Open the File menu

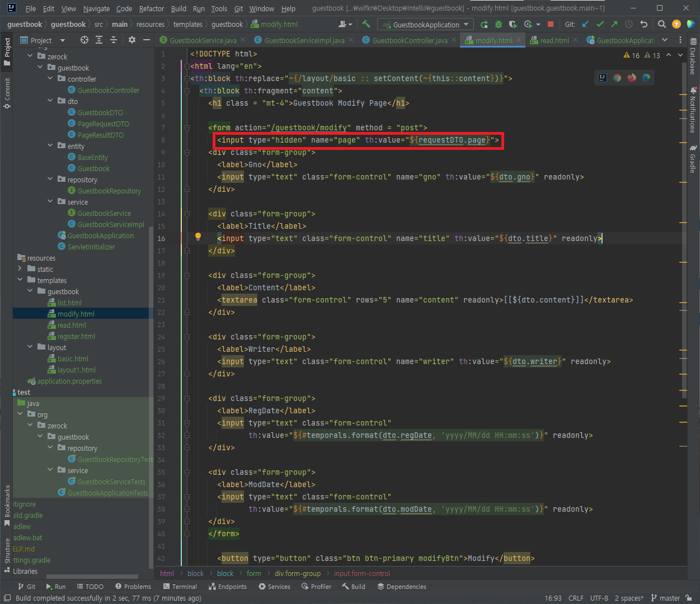(31, 8)
